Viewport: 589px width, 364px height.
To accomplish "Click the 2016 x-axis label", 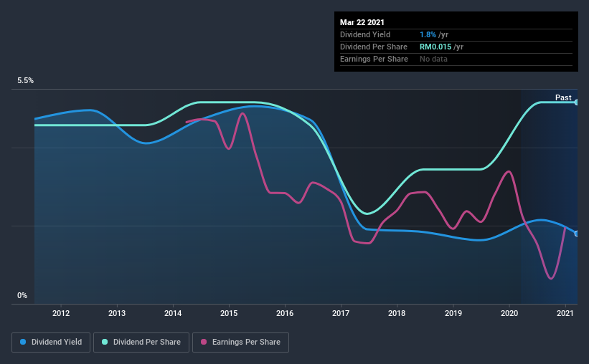I will point(285,313).
